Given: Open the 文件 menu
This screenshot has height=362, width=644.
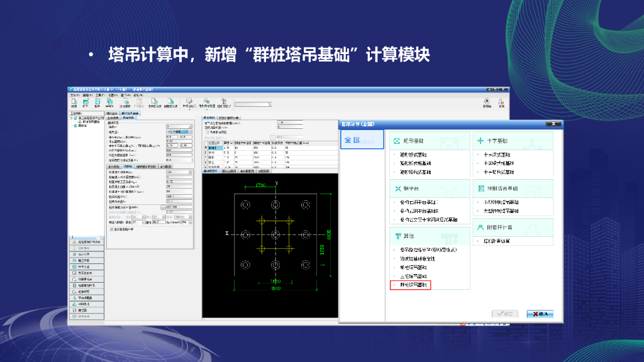Looking at the screenshot, I should [74, 96].
